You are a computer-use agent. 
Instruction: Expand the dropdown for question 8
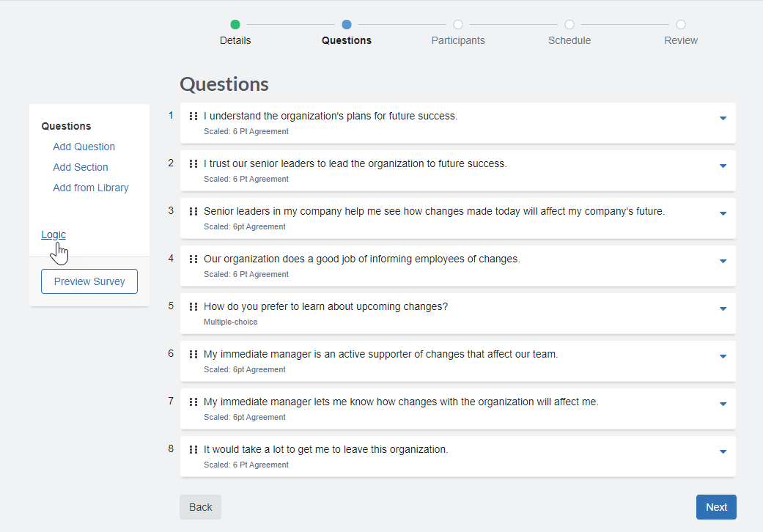click(x=723, y=451)
